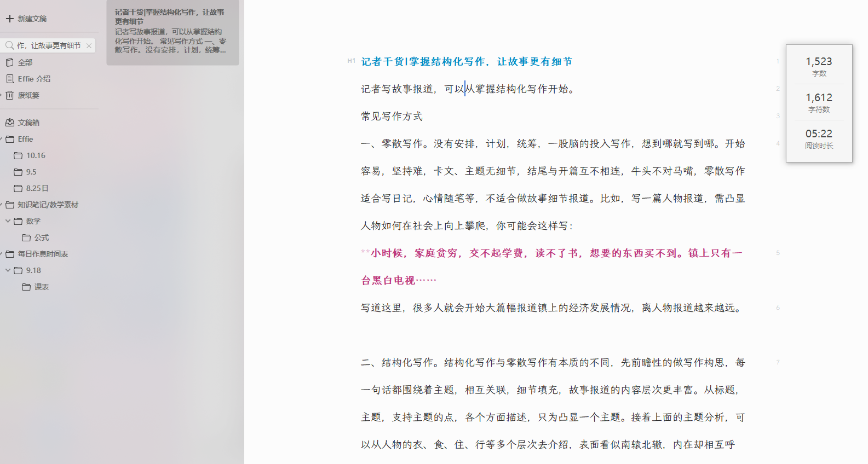This screenshot has width=868, height=464.
Task: Open the 文稿箱 inbox
Action: click(x=28, y=123)
